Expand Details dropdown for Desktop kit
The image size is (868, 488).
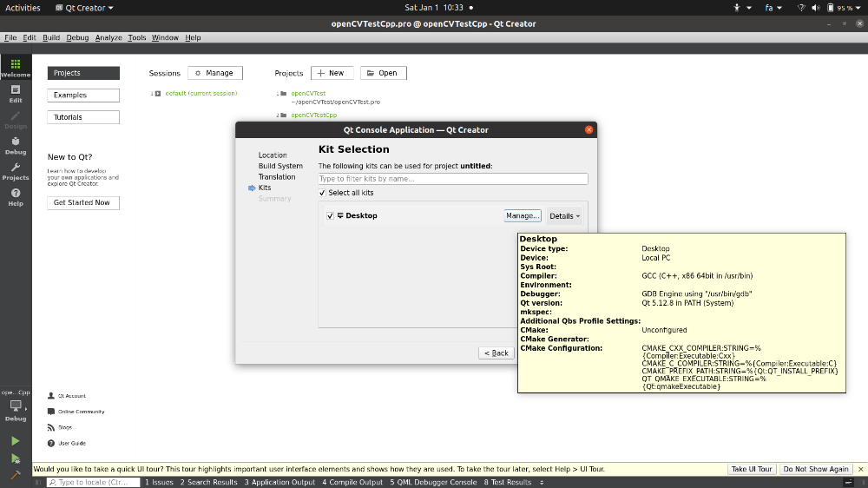coord(564,216)
